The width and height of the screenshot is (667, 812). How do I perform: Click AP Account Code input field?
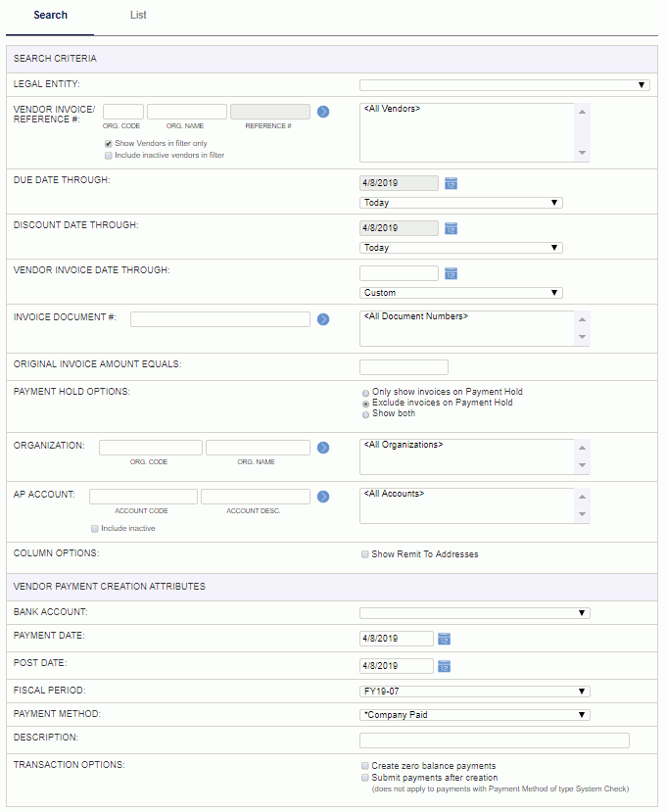click(143, 497)
